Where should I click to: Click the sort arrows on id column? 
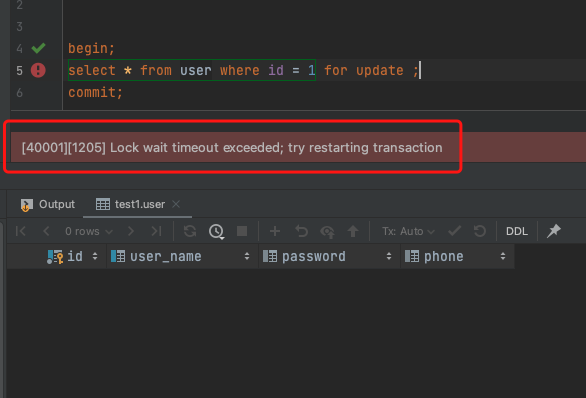95,256
